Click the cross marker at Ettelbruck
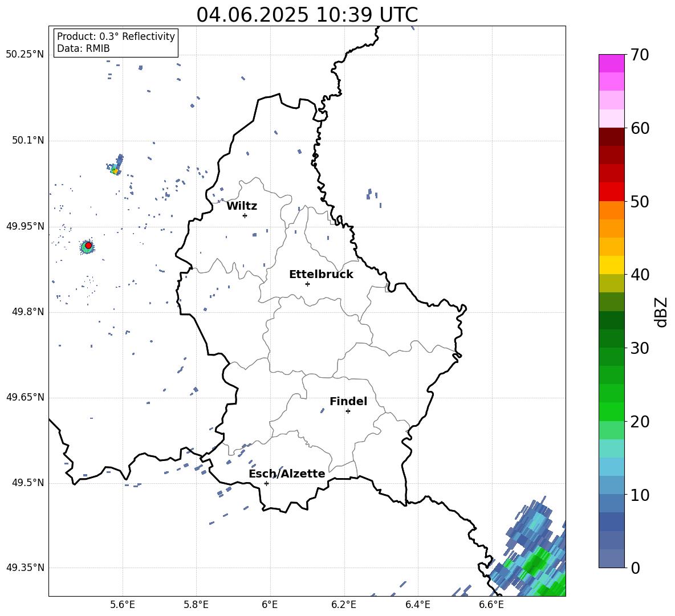675x616 pixels. click(x=307, y=284)
